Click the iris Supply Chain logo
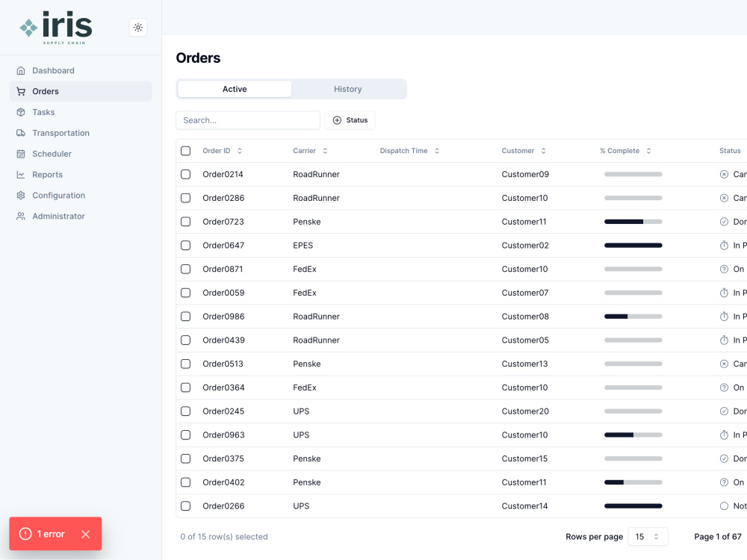 tap(56, 28)
